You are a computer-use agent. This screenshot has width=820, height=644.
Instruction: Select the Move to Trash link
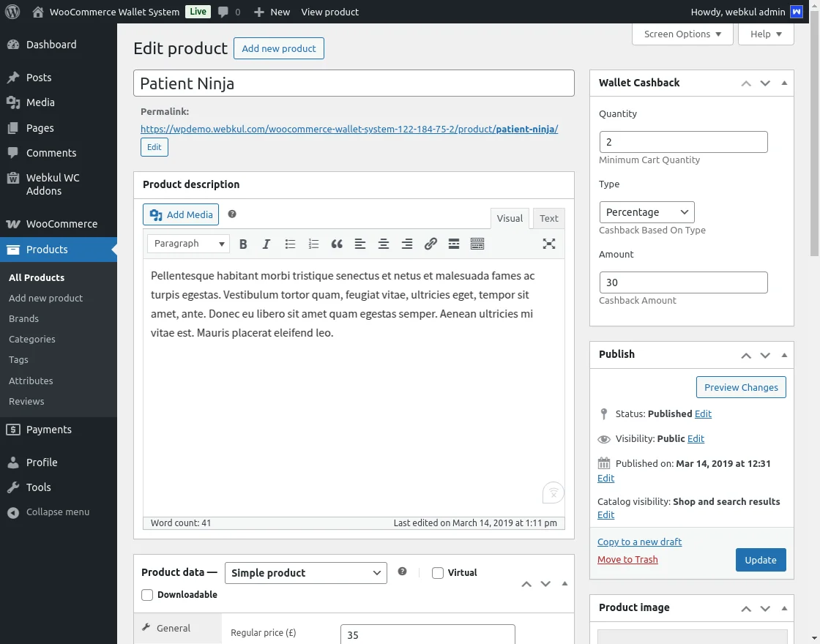627,559
